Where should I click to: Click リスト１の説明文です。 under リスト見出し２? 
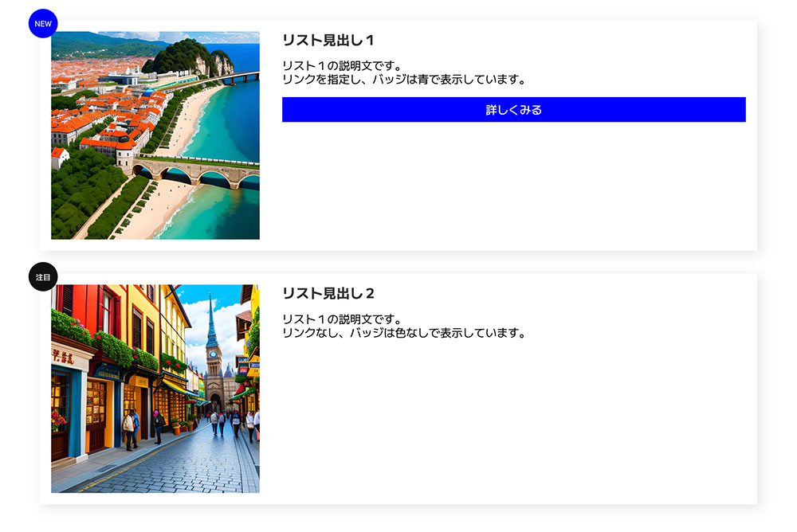pyautogui.click(x=342, y=319)
